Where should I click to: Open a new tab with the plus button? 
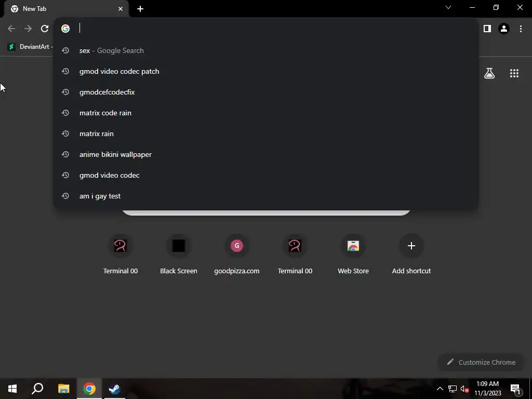tap(140, 9)
